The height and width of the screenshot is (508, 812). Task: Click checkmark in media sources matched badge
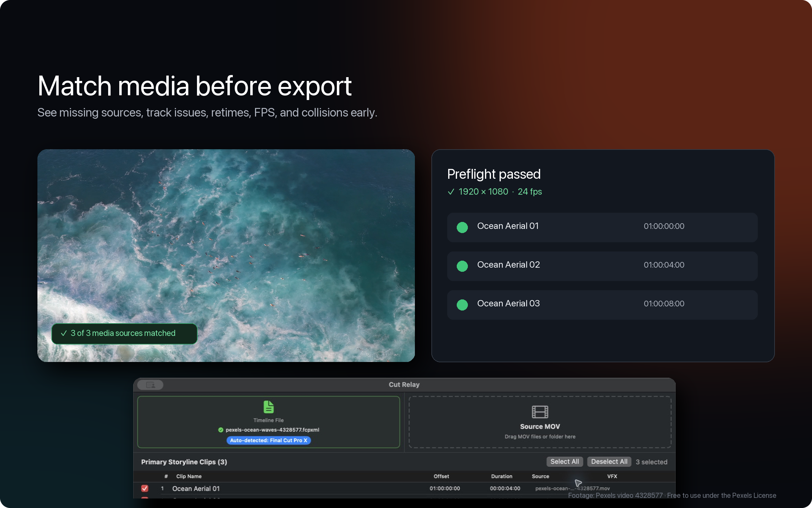click(64, 333)
